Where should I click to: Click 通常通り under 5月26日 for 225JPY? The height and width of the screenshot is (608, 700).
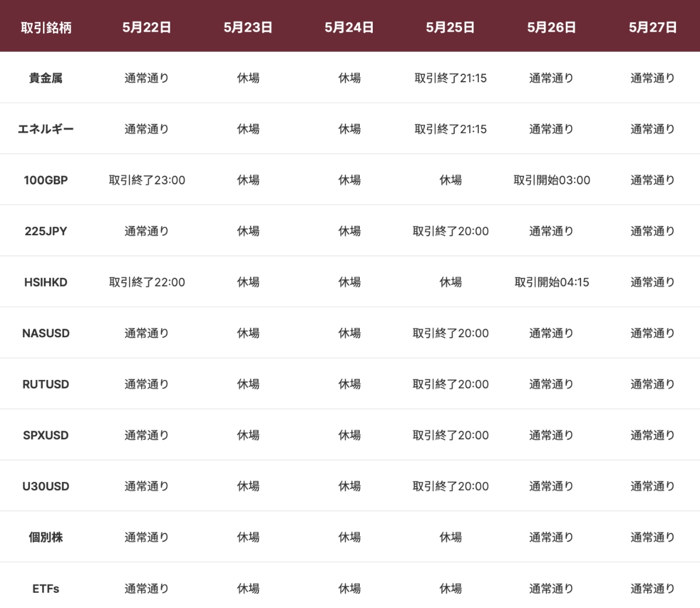(x=552, y=231)
